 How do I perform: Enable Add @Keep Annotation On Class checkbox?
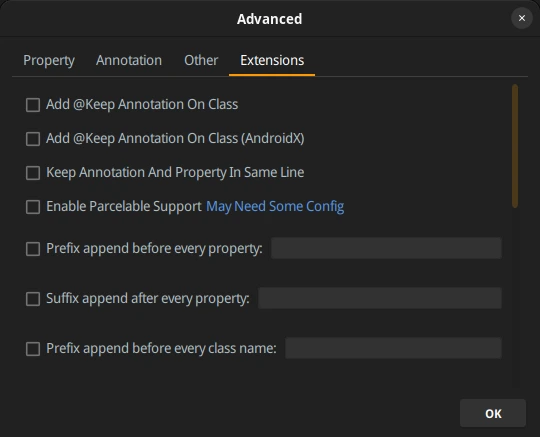click(x=33, y=105)
